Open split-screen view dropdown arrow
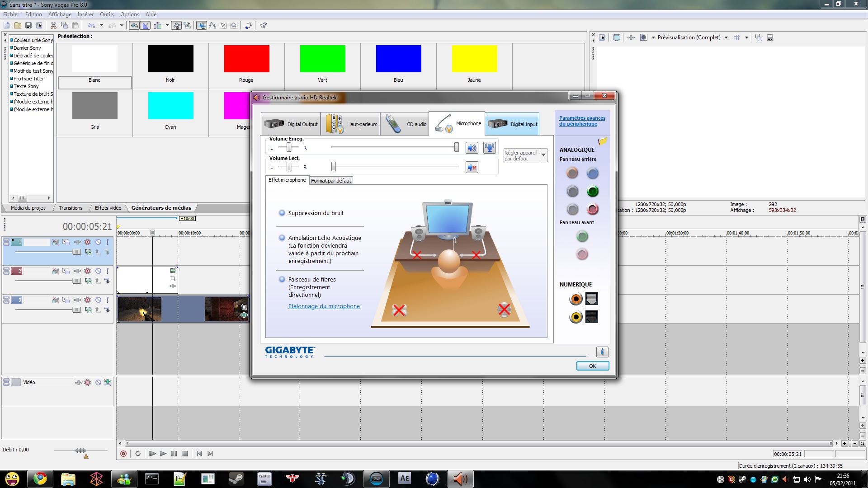This screenshot has height=488, width=868. coord(653,38)
